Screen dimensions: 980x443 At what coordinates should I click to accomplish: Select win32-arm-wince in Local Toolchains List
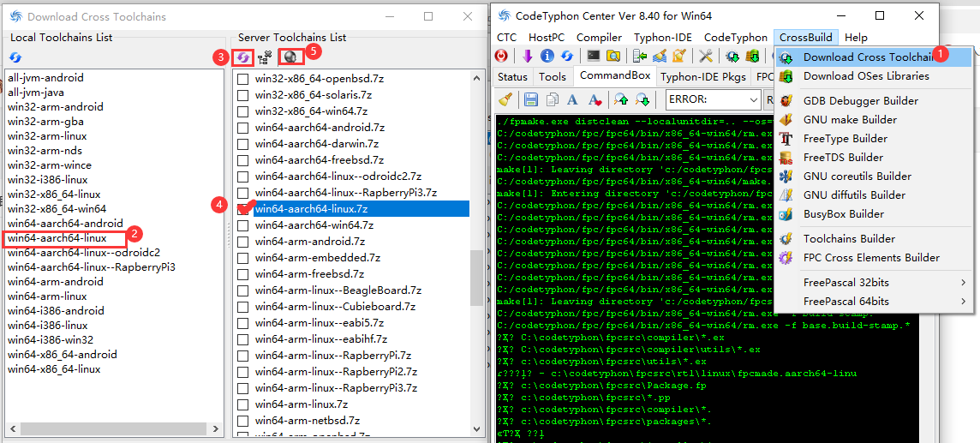click(50, 165)
